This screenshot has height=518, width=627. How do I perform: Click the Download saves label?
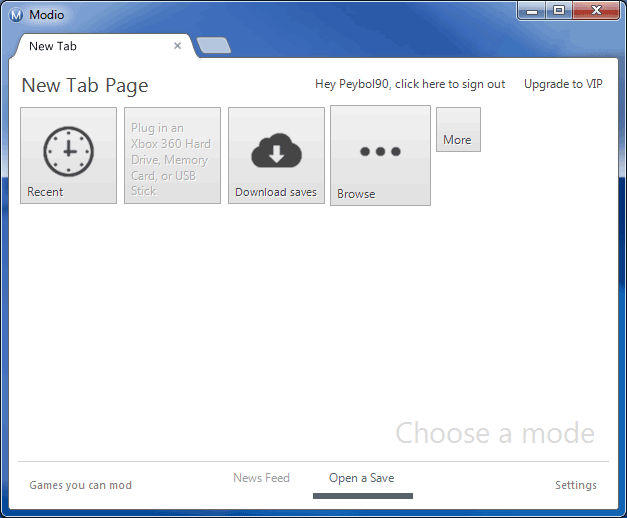click(276, 192)
